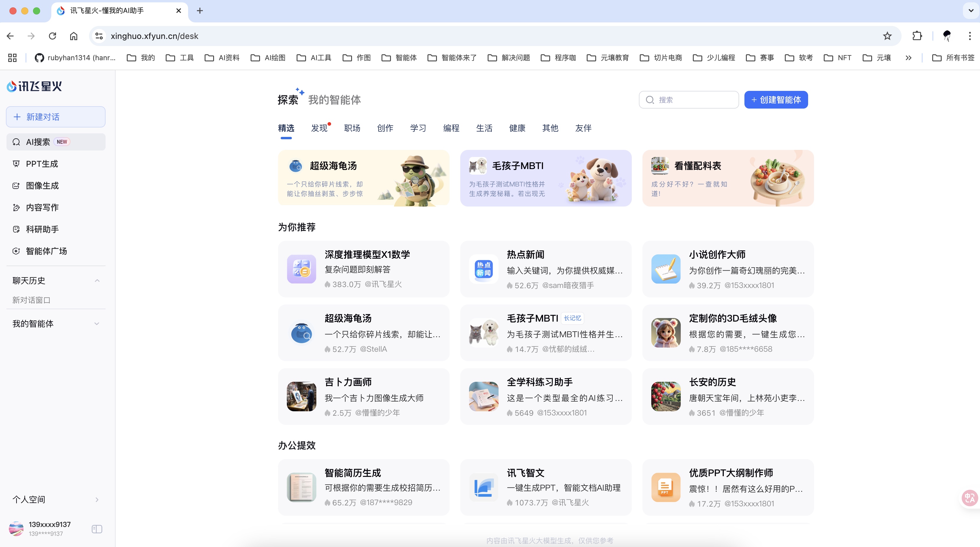The width and height of the screenshot is (980, 547).
Task: Select the 编程 category tab
Action: tap(451, 128)
